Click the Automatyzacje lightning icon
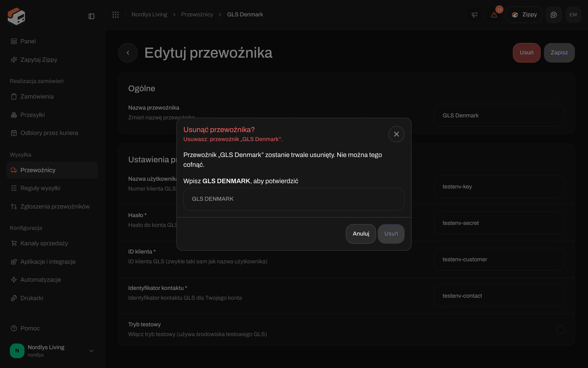The image size is (588, 368). pos(14,280)
